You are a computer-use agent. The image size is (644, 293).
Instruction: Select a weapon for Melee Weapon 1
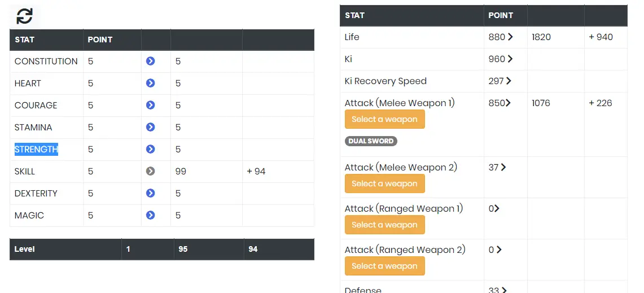384,119
